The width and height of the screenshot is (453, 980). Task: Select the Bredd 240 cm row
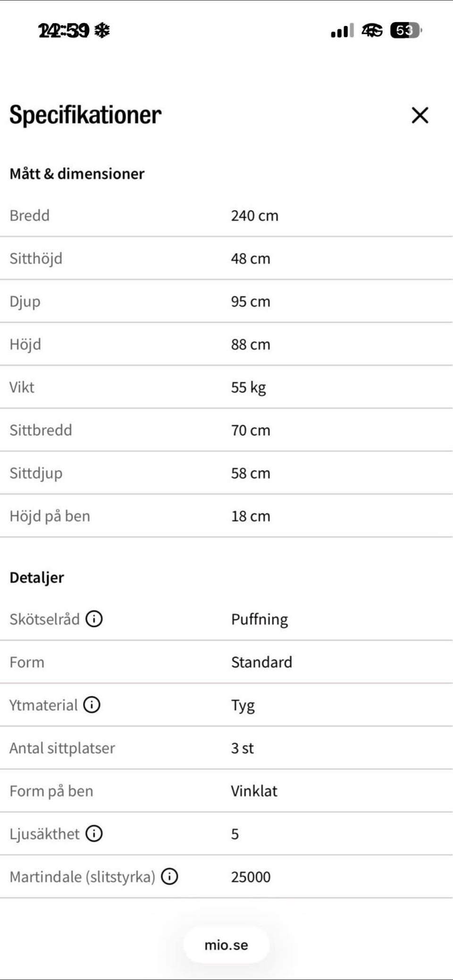point(226,216)
